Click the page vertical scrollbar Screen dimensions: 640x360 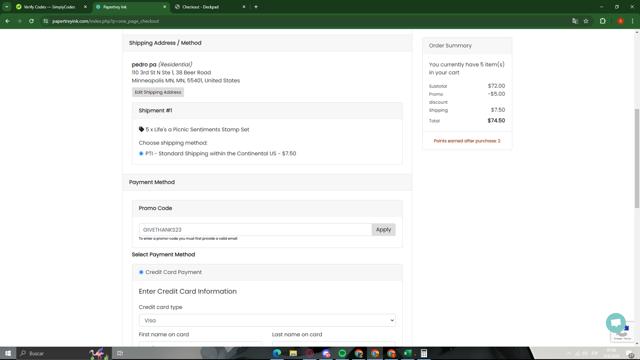pos(637,158)
